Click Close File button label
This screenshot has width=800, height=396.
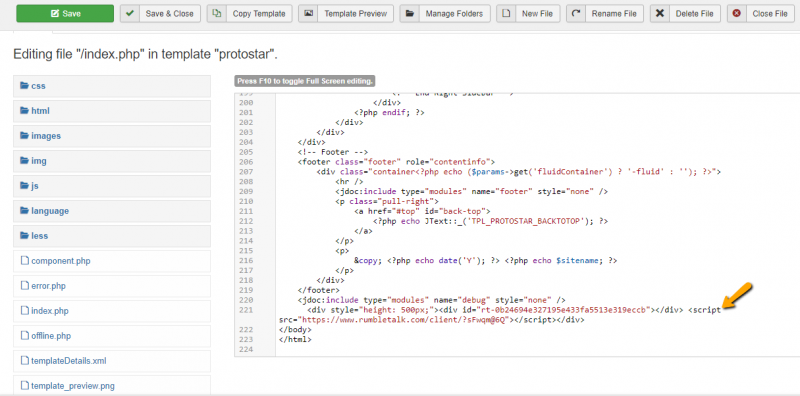click(770, 14)
